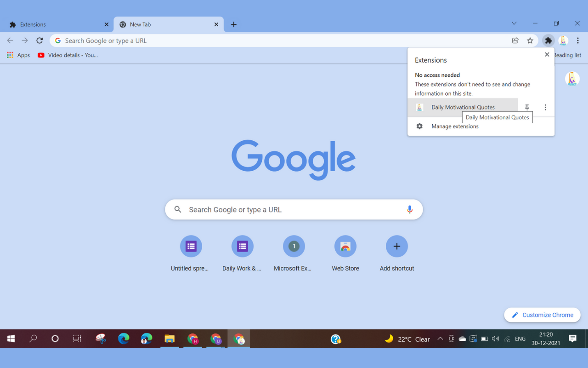The image size is (588, 368).
Task: Open the Wi-Fi network tray icon
Action: pyautogui.click(x=507, y=339)
